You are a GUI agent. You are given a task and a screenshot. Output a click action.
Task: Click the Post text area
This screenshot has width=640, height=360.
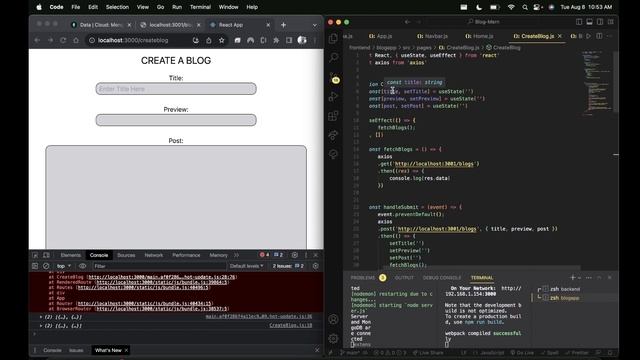coord(176,197)
